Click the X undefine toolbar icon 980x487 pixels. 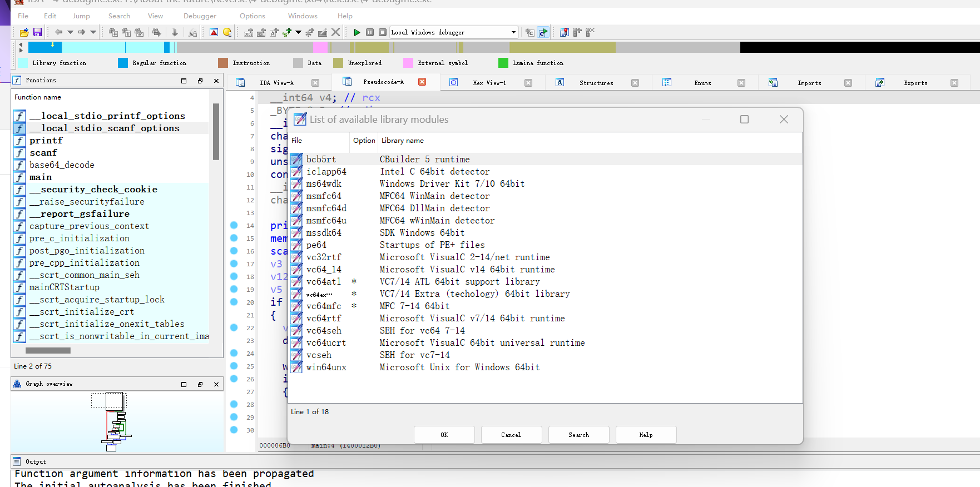click(335, 32)
